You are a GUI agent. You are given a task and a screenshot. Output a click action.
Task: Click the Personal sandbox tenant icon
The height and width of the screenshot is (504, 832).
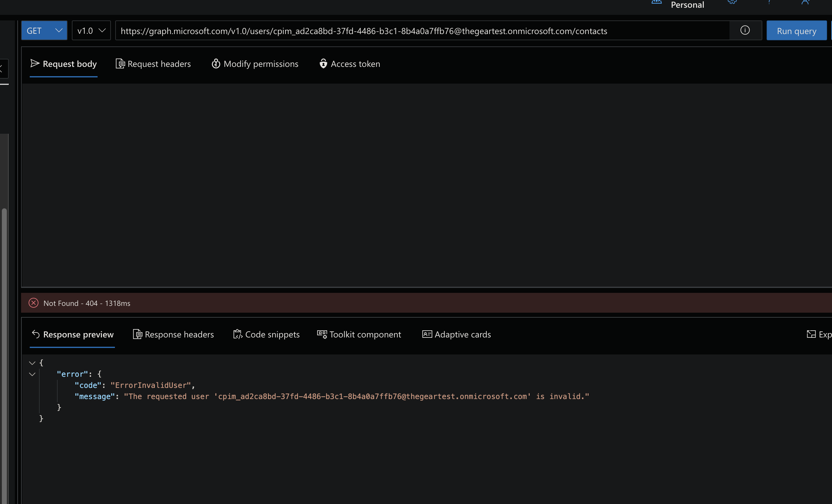click(x=656, y=3)
